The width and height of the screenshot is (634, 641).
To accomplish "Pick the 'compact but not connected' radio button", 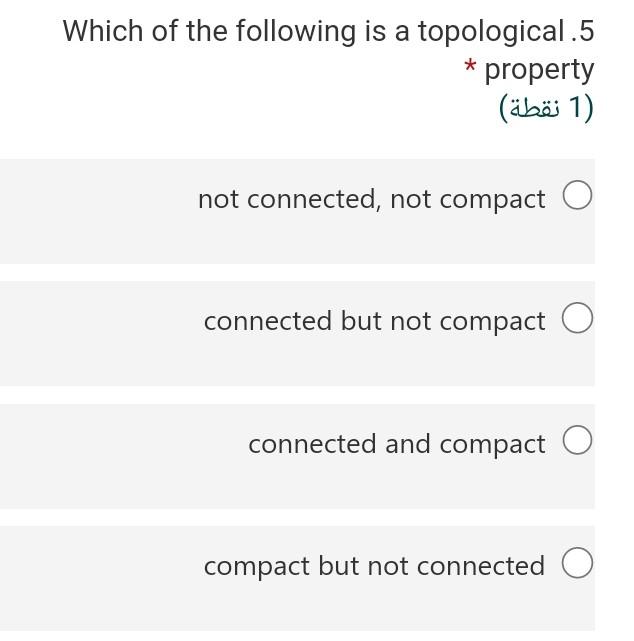I will pos(577,563).
